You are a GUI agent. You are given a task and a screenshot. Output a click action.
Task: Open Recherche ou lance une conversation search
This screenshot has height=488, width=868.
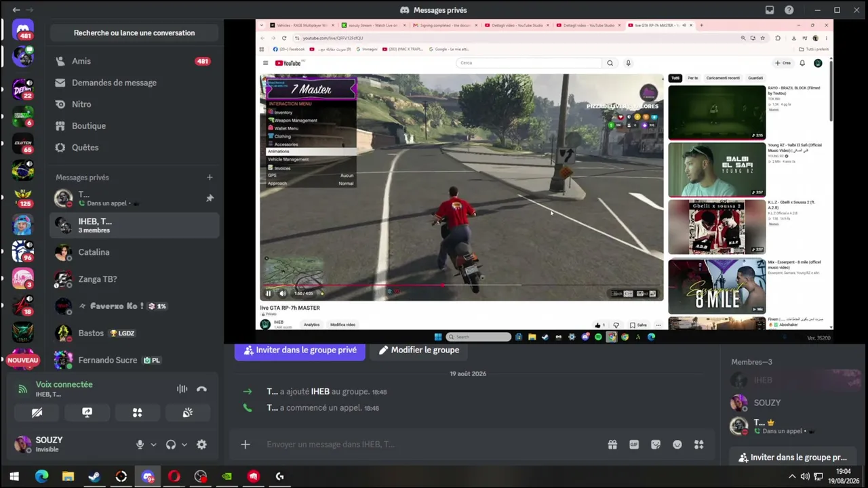coord(134,33)
